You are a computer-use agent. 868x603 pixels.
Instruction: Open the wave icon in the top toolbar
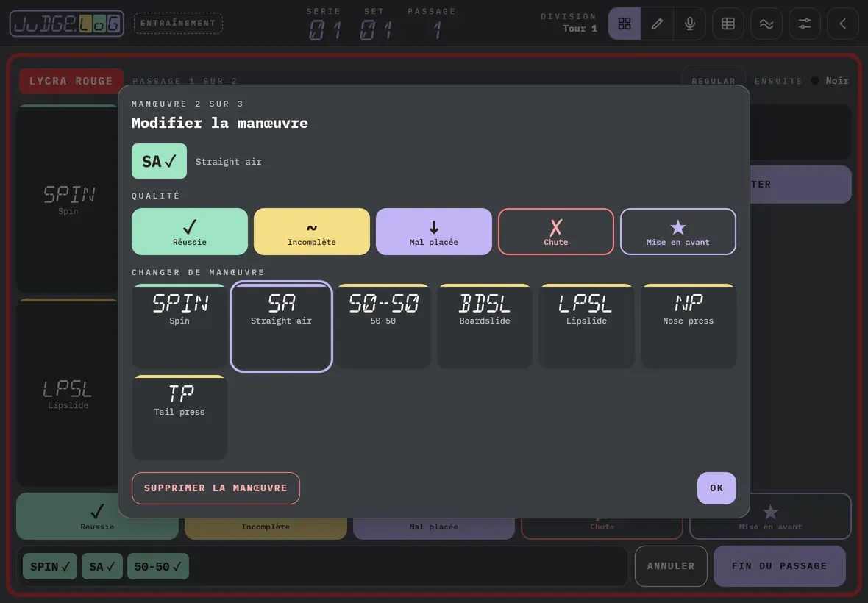tap(766, 24)
